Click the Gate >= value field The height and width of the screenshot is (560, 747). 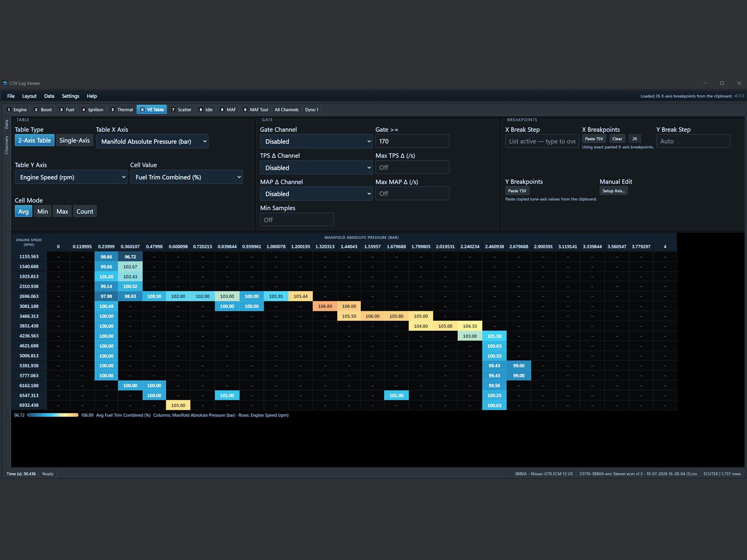pos(412,141)
